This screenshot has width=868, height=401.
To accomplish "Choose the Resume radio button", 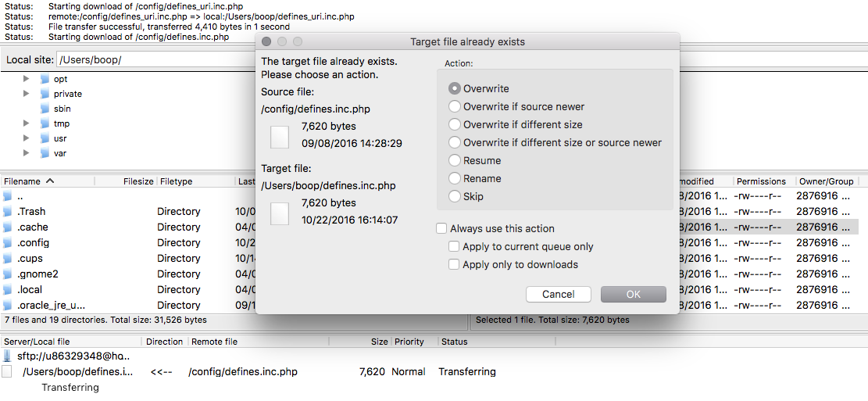I will click(455, 161).
